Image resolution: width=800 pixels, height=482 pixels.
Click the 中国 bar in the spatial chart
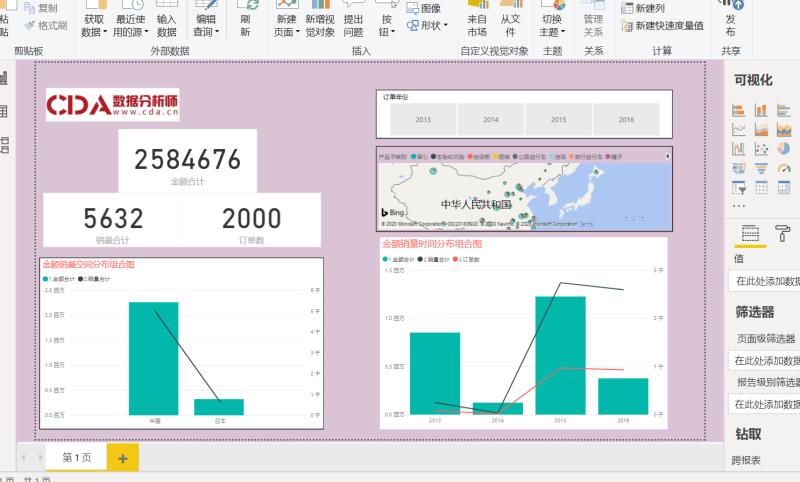(x=154, y=359)
